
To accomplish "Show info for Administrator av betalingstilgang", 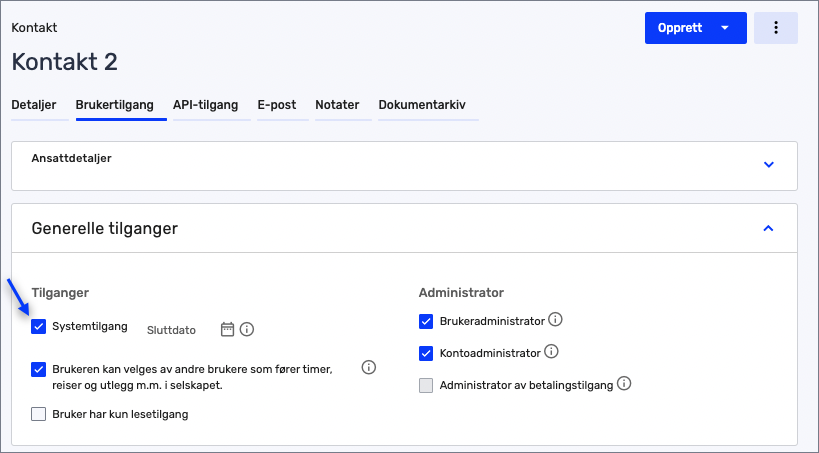I will click(624, 384).
